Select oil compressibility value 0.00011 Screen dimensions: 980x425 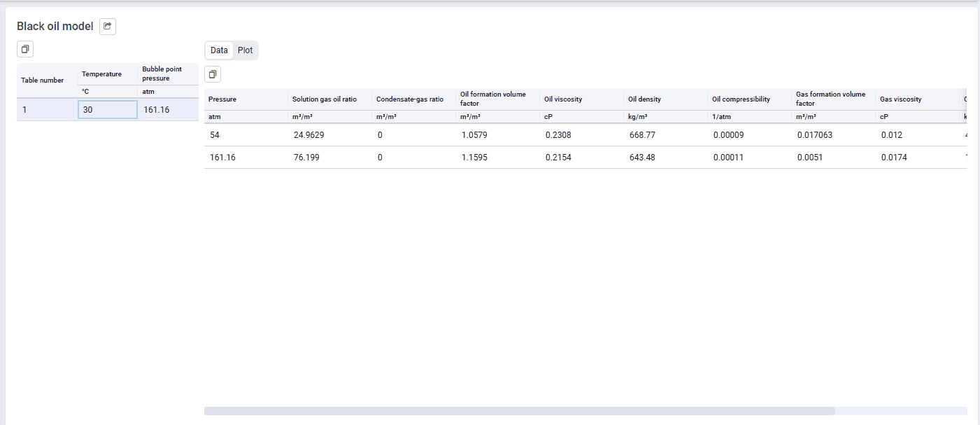point(750,158)
